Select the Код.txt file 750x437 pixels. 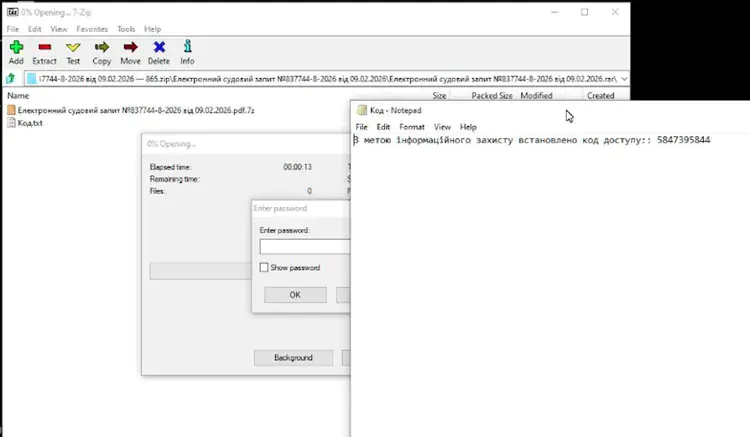[30, 122]
